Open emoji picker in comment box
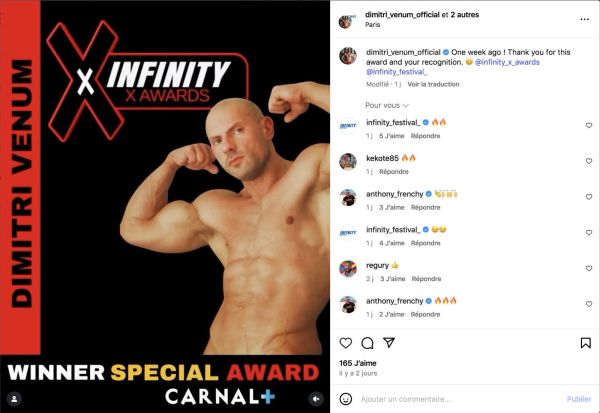Screen dimensions: 600x413 click(346, 399)
